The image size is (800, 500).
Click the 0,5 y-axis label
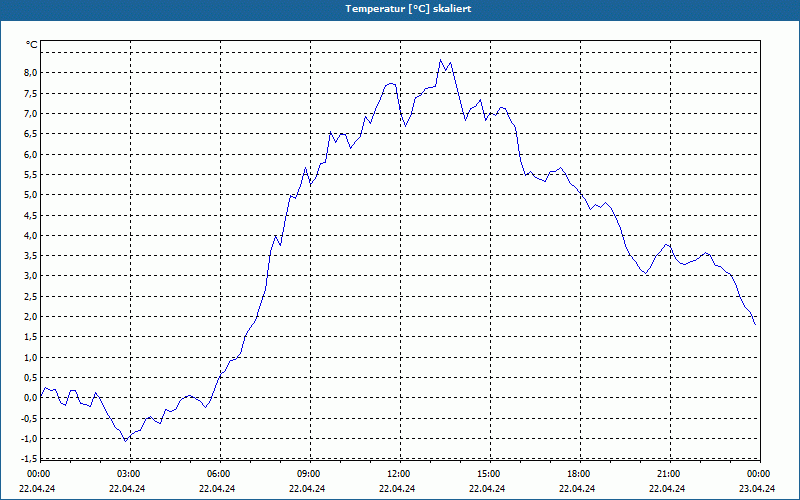(x=31, y=378)
